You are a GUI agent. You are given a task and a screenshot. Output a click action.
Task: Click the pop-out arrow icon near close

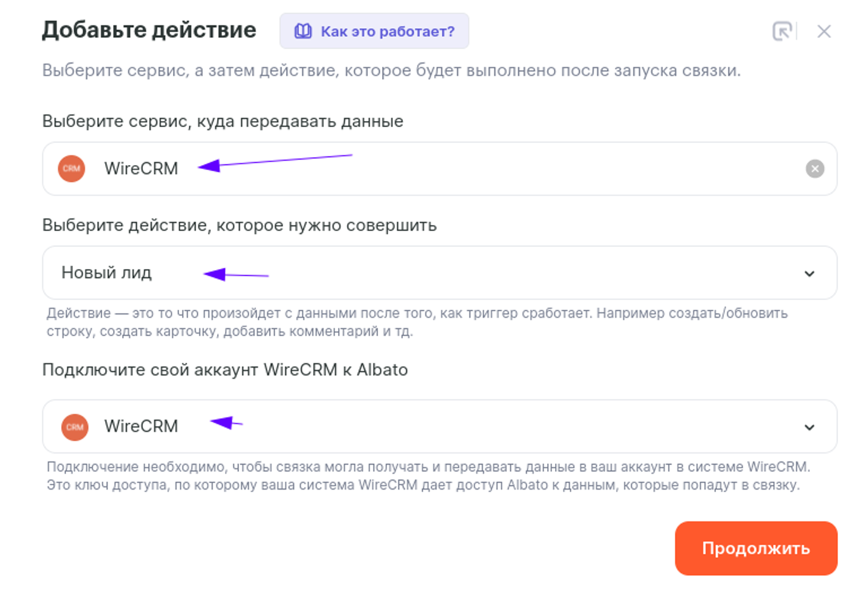point(782,31)
